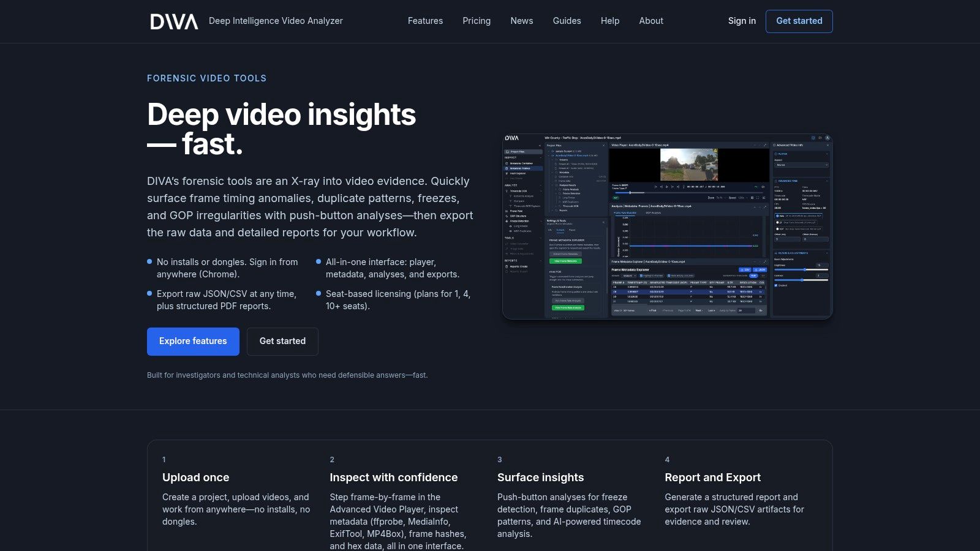Image resolution: width=980 pixels, height=551 pixels.
Task: Click the header Get started button
Action: point(799,21)
